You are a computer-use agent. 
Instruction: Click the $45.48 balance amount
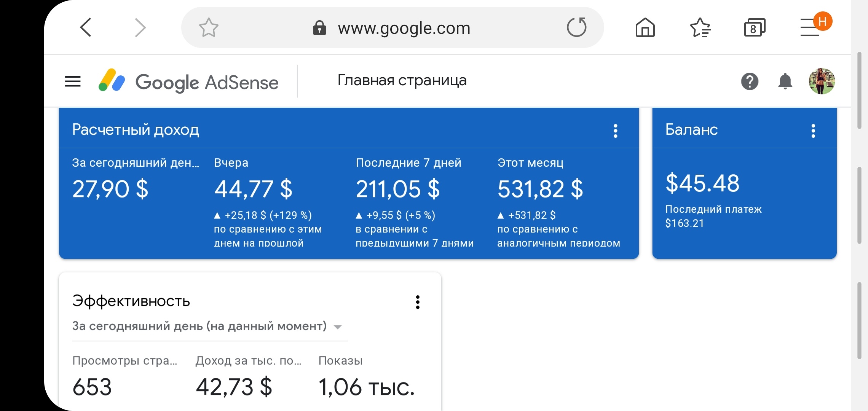pos(702,183)
